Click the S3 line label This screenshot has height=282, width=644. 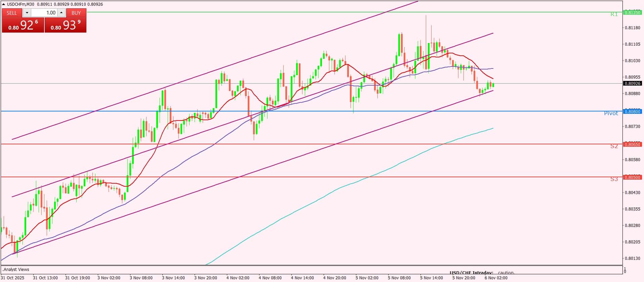tap(614, 179)
